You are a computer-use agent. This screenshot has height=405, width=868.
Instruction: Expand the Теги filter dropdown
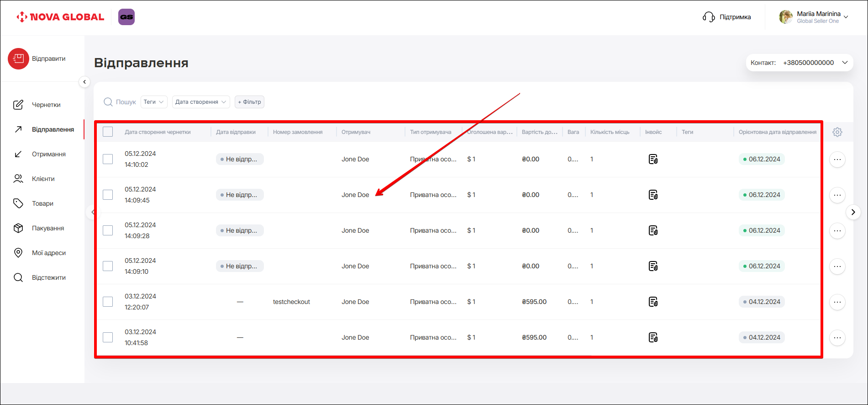coord(154,102)
